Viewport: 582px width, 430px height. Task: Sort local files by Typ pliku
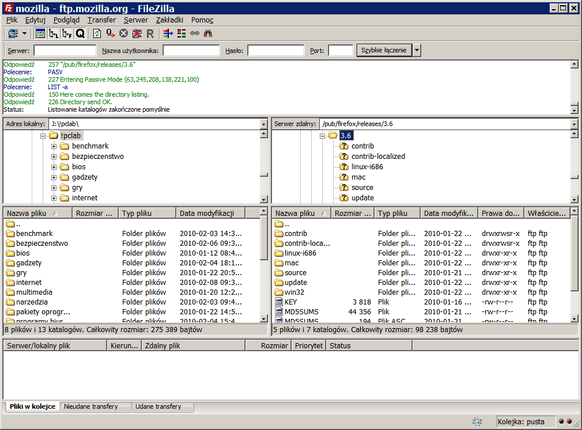pyautogui.click(x=147, y=213)
